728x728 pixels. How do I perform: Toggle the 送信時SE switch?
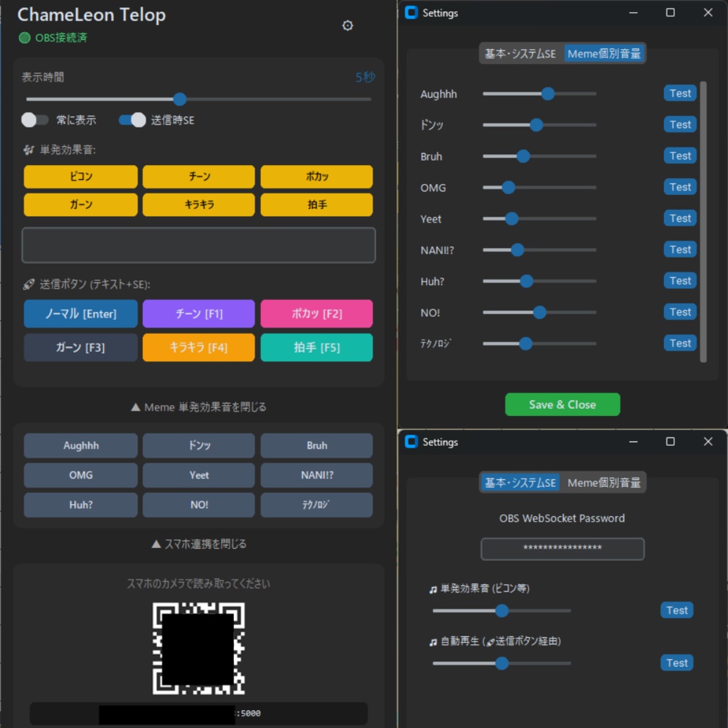point(132,119)
